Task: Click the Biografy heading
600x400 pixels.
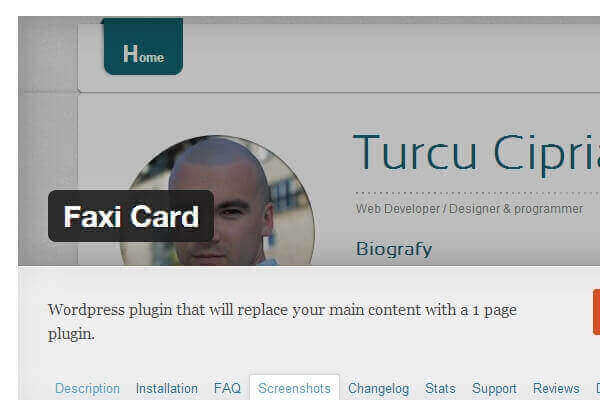Action: click(x=394, y=249)
